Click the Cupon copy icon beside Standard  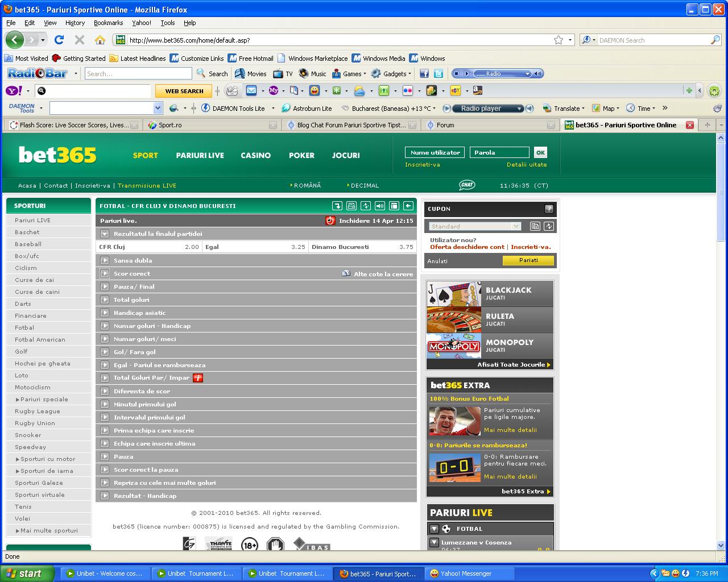(535, 226)
